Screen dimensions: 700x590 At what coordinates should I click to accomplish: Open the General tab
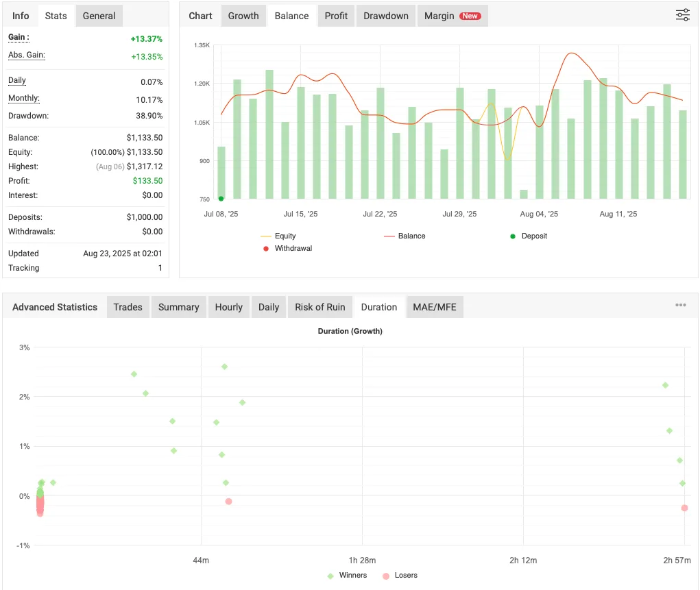coord(99,15)
